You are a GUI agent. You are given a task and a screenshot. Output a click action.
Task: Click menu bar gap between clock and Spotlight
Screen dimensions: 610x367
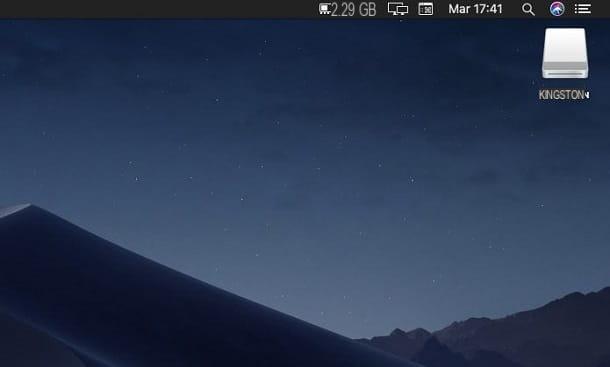tap(512, 9)
